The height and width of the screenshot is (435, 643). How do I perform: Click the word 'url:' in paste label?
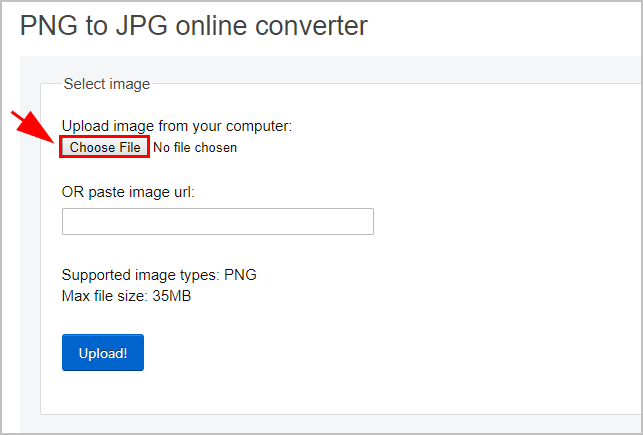click(x=182, y=192)
